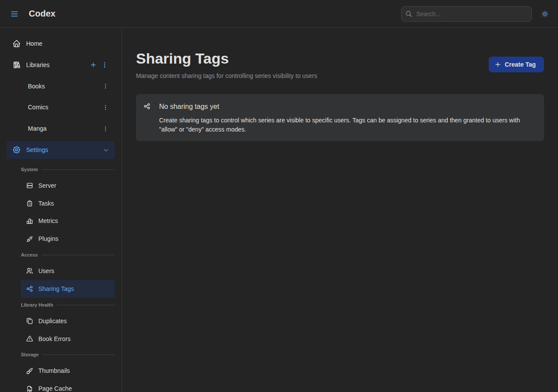Screen dimensions: 558x392
Task: Open Thumbnails via its brush icon
Action: click(29, 371)
